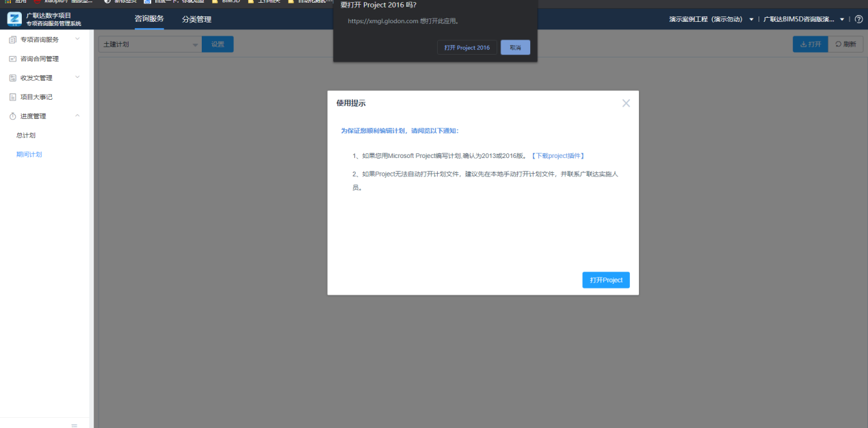Open the 土建计划 dropdown
This screenshot has height=428, width=868.
pos(150,44)
